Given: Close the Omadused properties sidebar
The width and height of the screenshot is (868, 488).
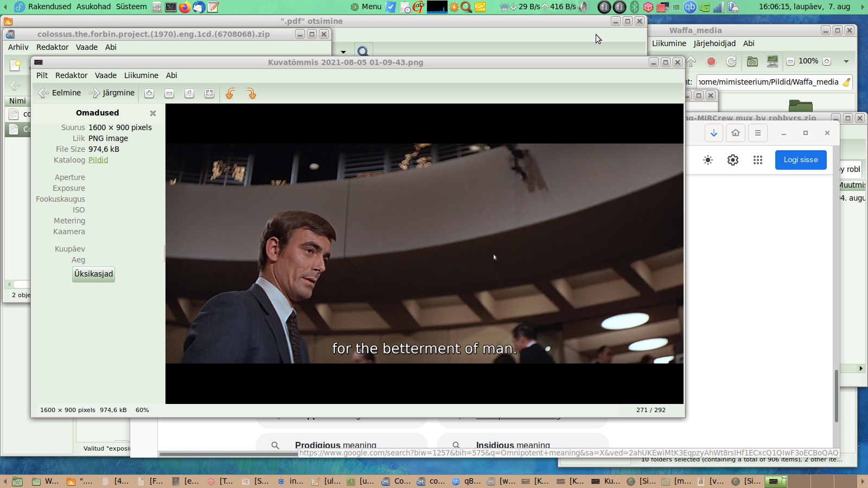Looking at the screenshot, I should coord(153,113).
